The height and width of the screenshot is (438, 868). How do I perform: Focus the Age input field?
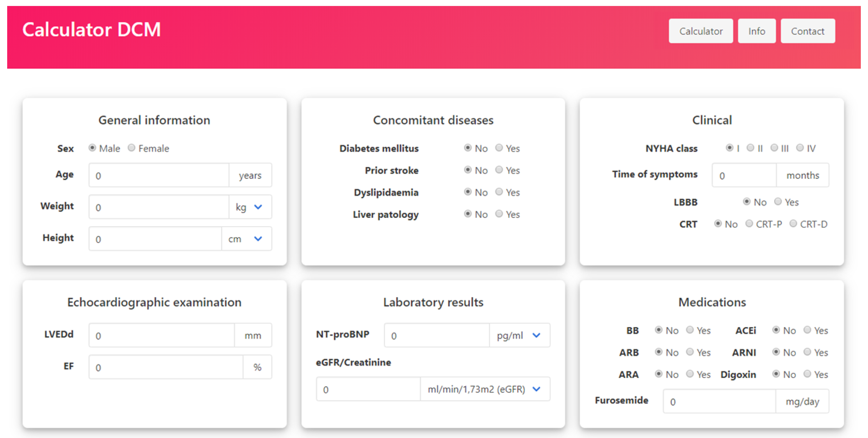(159, 175)
